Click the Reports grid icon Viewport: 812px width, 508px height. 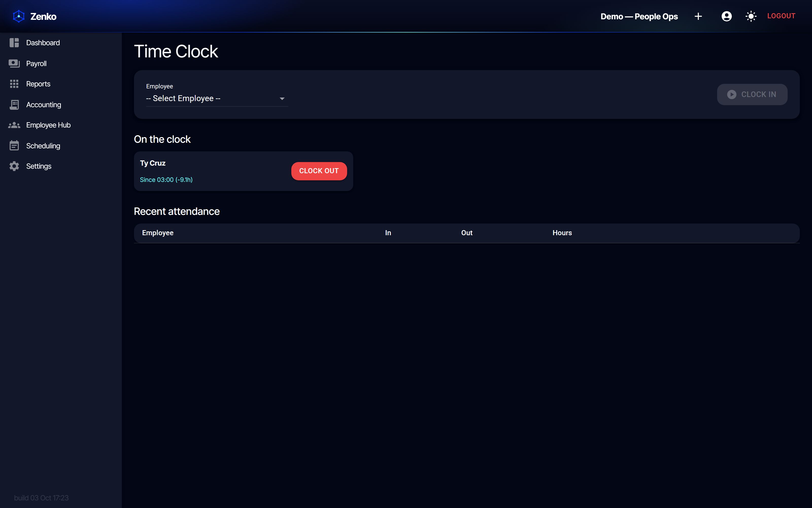pyautogui.click(x=14, y=84)
